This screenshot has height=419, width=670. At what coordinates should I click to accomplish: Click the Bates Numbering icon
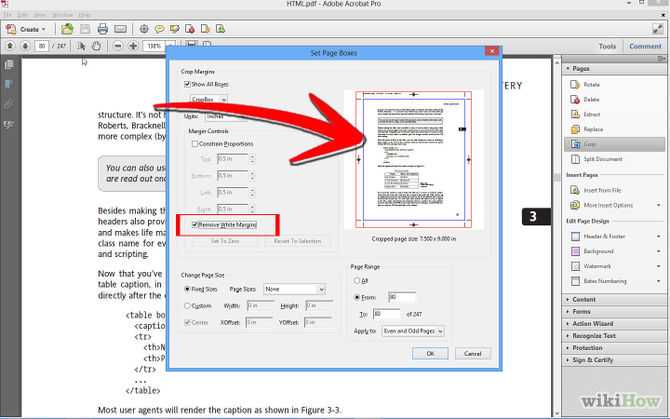coord(575,281)
